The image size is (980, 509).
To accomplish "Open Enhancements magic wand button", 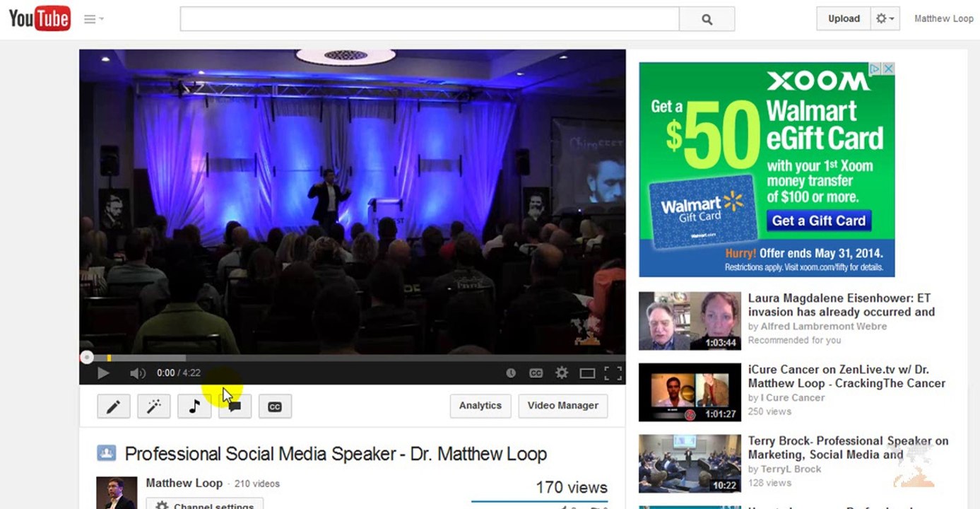I will [154, 406].
